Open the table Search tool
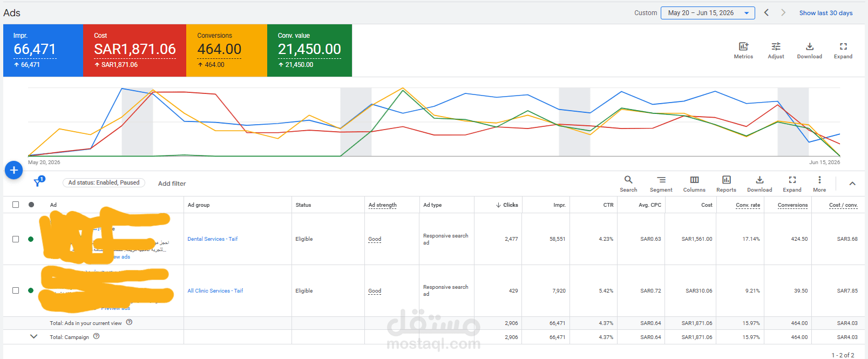The height and width of the screenshot is (359, 868). (628, 184)
